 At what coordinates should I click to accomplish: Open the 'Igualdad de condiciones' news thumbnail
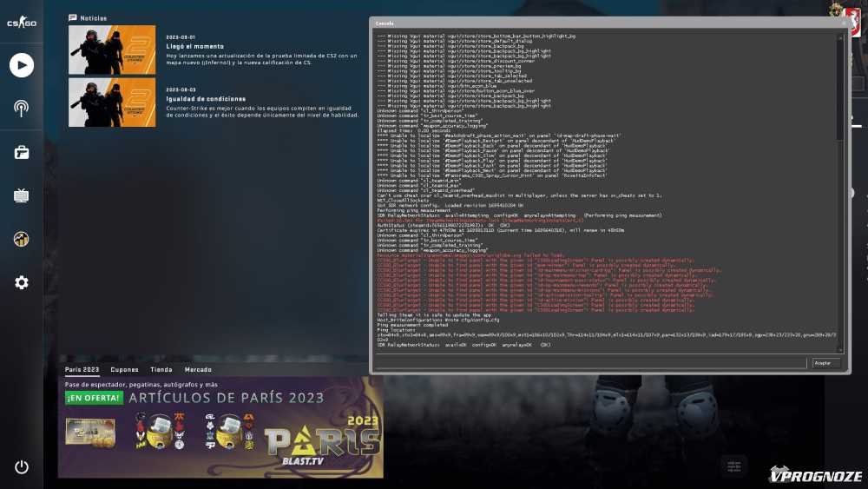pyautogui.click(x=112, y=102)
